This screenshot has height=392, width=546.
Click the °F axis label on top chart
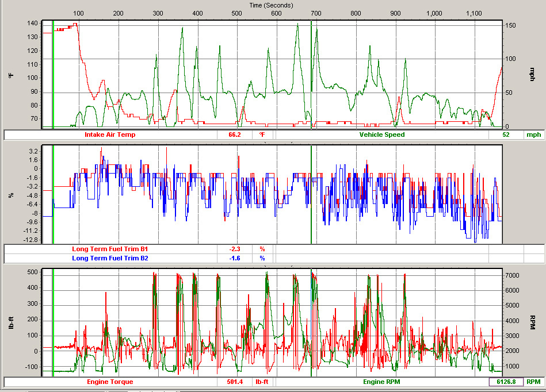[10, 75]
